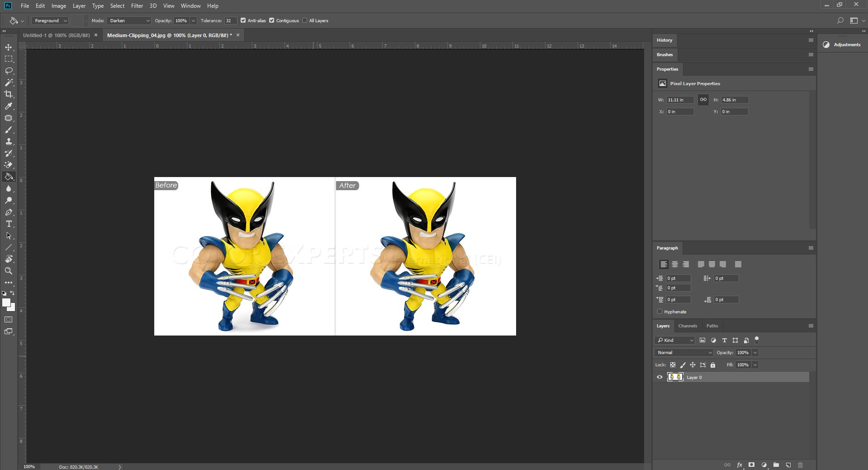Image resolution: width=868 pixels, height=470 pixels.
Task: Expand the Foreground fill source dropdown
Action: (x=50, y=21)
